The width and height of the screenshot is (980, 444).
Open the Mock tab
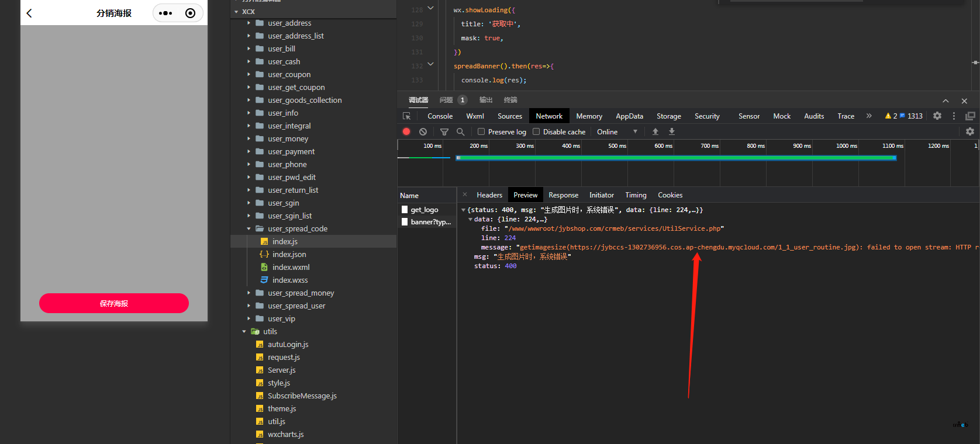pos(782,116)
